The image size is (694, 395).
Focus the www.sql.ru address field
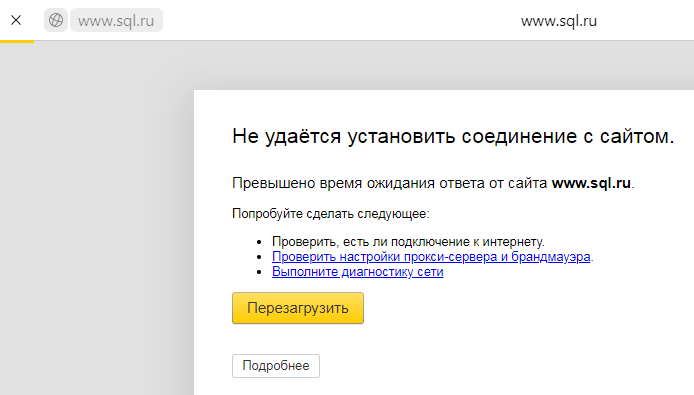(116, 20)
